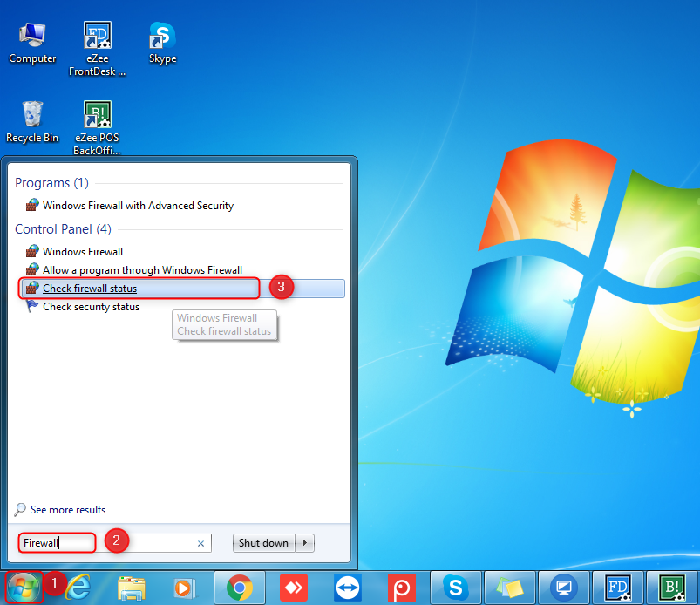700x605 pixels.
Task: Open the Skype desktop shortcut
Action: pyautogui.click(x=162, y=44)
